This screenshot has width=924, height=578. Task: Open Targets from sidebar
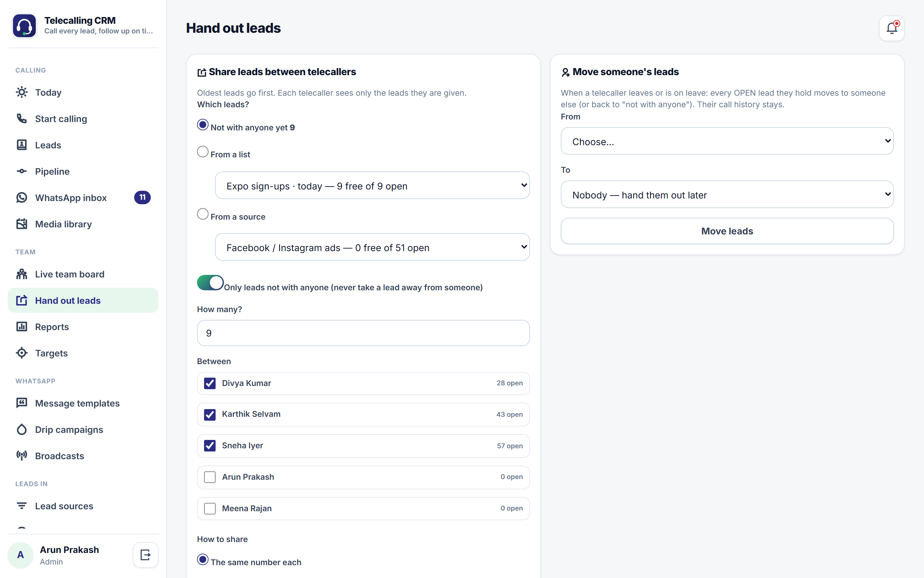point(83,353)
